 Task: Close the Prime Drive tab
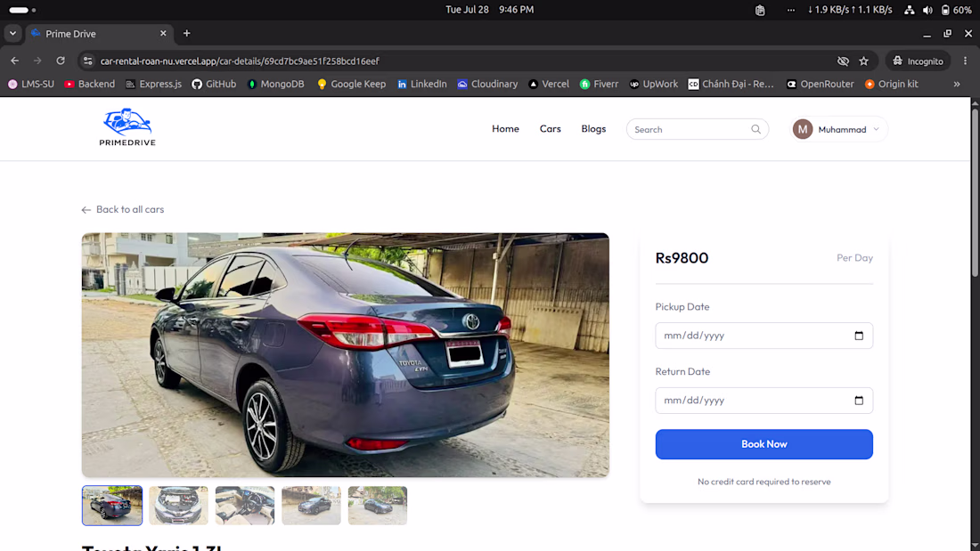pos(163,33)
